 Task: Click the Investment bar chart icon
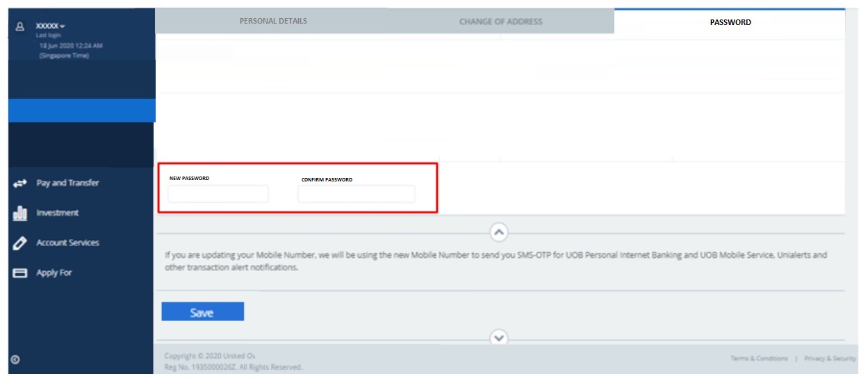click(x=20, y=213)
